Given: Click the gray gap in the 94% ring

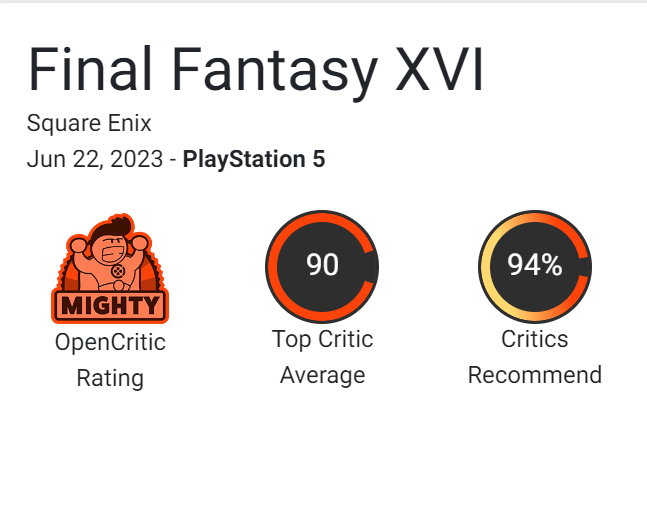Looking at the screenshot, I should point(587,266).
